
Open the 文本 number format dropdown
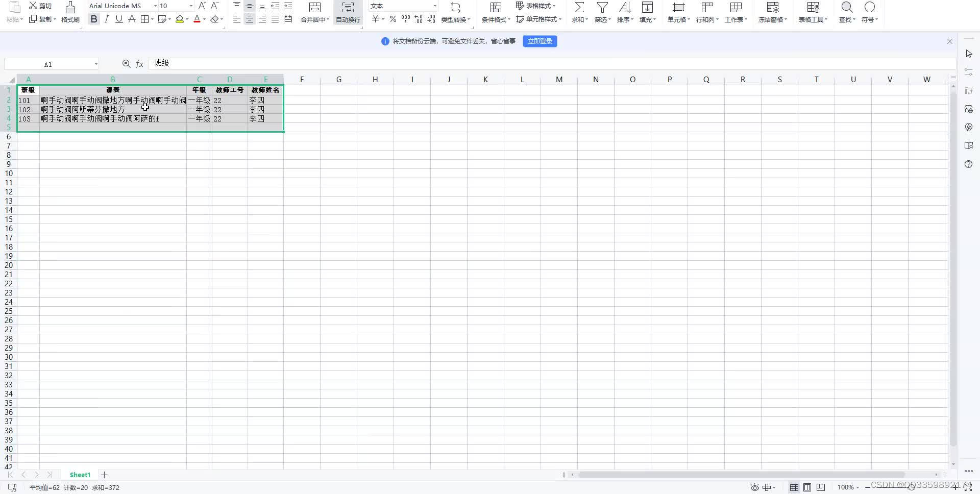click(x=435, y=6)
